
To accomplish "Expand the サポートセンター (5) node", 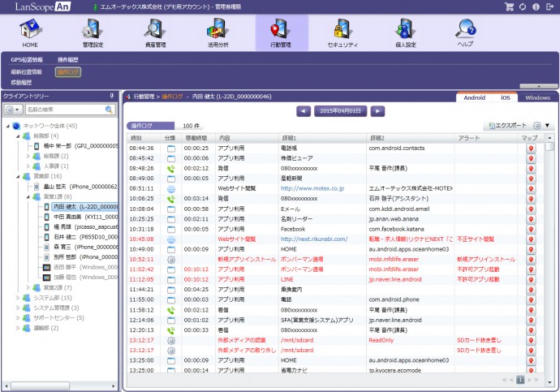I will 18,318.
